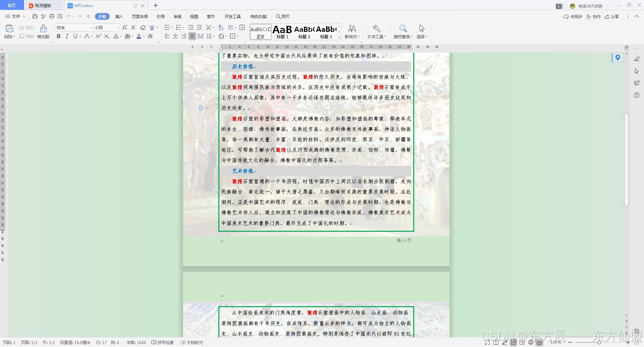Click the Cut (剪切) scissors button

[x=26, y=27]
